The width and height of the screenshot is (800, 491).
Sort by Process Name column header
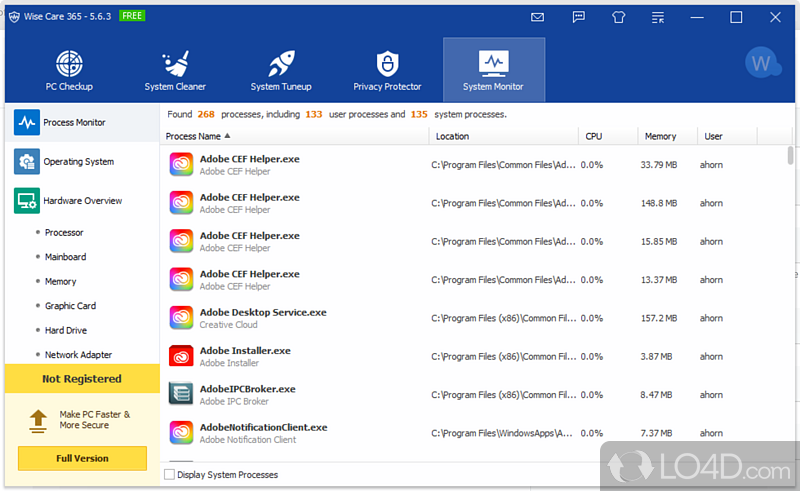(x=197, y=136)
